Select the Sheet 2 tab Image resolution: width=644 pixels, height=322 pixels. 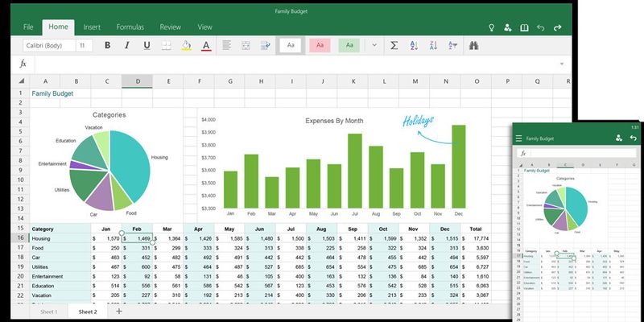coord(88,312)
